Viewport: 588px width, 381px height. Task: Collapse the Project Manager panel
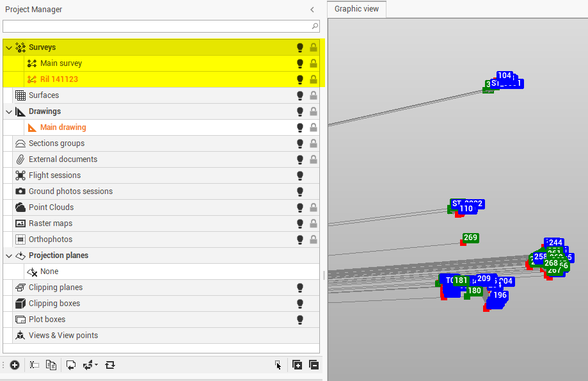(312, 10)
